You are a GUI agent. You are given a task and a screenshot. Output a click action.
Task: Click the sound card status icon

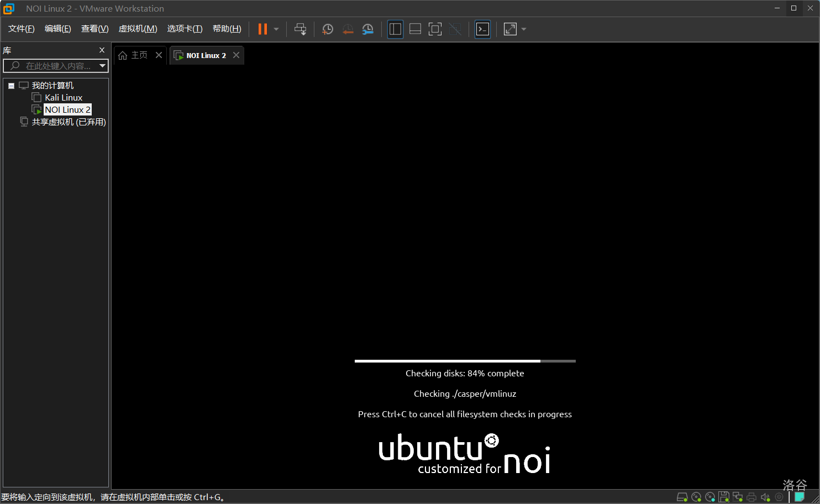click(765, 497)
